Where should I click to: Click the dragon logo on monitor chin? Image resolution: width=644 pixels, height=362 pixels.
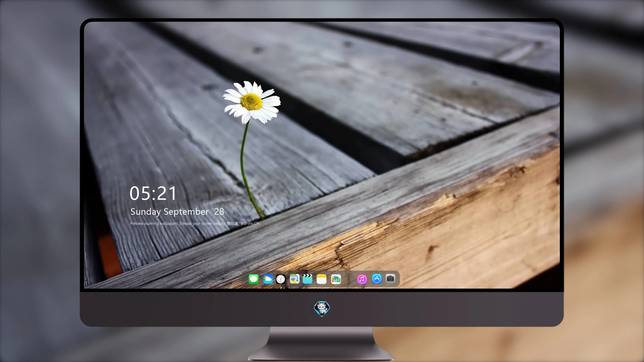322,309
